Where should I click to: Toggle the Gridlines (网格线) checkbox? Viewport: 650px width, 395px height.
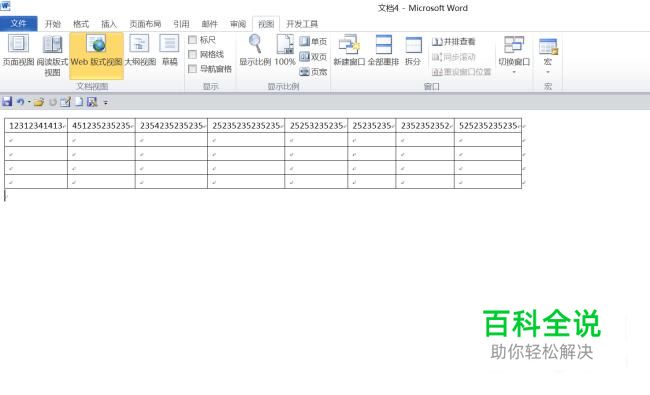click(192, 54)
